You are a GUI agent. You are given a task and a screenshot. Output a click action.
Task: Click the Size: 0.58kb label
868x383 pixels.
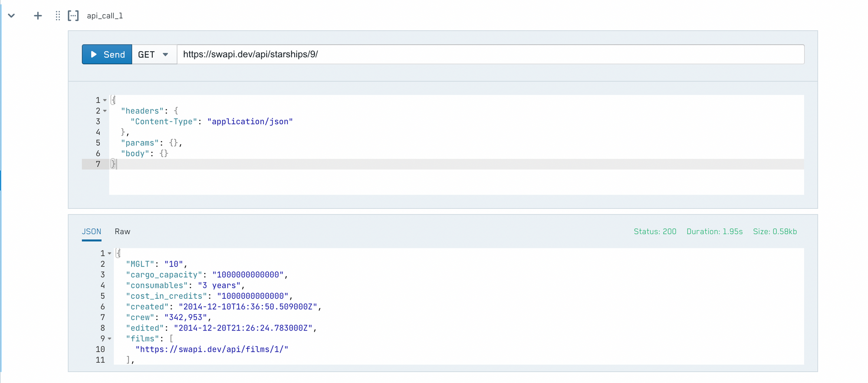tap(775, 231)
